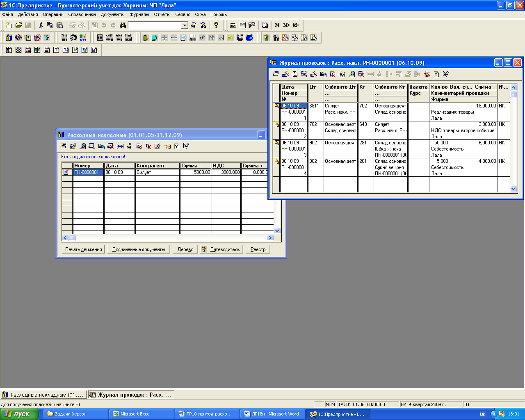Click the ПЛАТ icon in second toolbar
This screenshot has width=525, height=420.
tap(128, 38)
